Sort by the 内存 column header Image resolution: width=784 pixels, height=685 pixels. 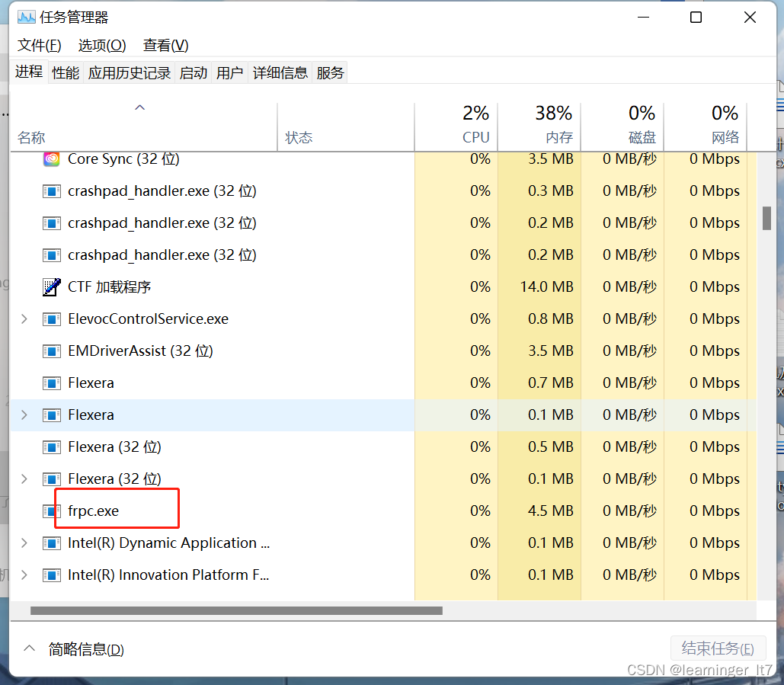click(539, 127)
